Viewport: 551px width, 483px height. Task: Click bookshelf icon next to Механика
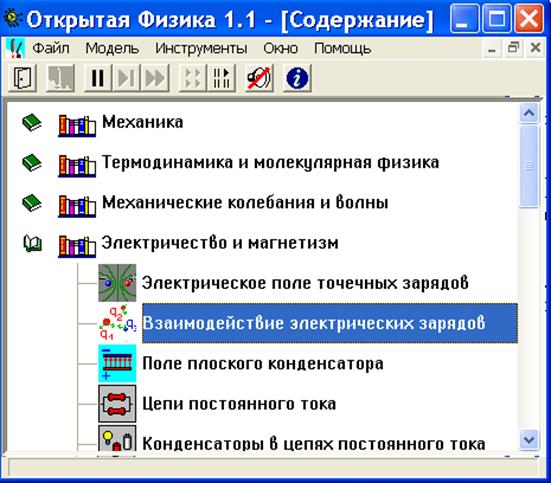[77, 125]
